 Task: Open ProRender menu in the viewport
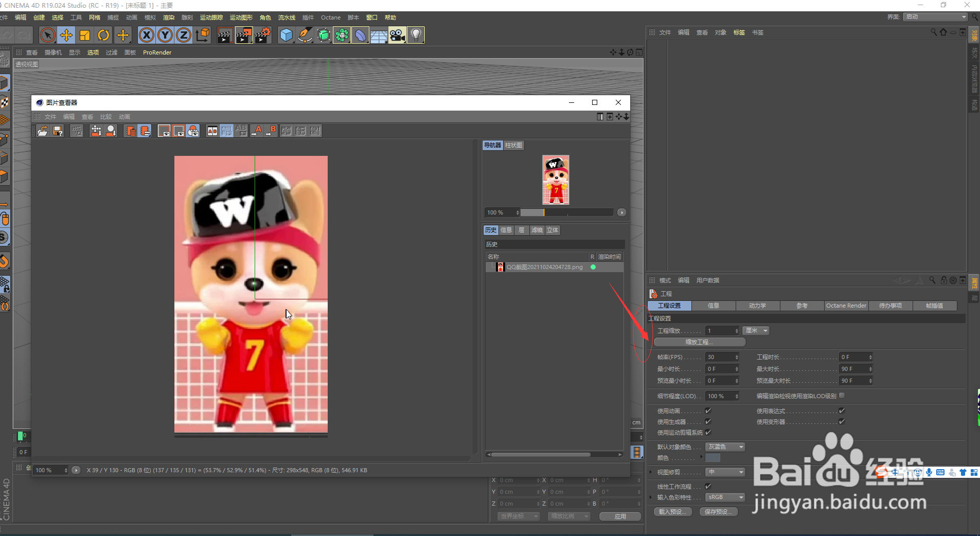click(157, 52)
